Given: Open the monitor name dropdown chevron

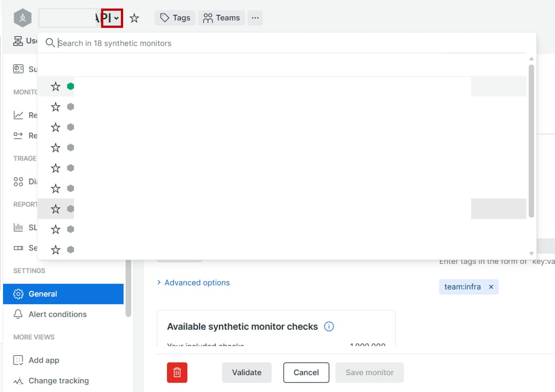Looking at the screenshot, I should click(x=116, y=18).
